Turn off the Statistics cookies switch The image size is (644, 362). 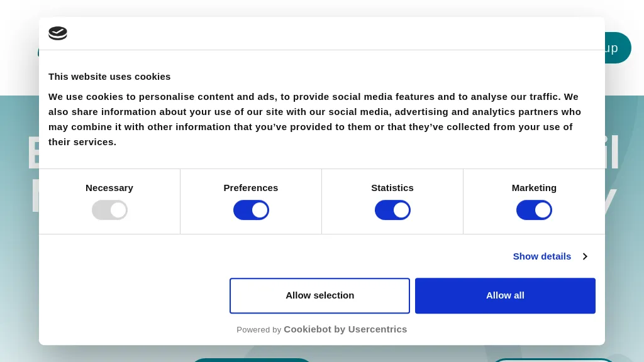coord(392,210)
